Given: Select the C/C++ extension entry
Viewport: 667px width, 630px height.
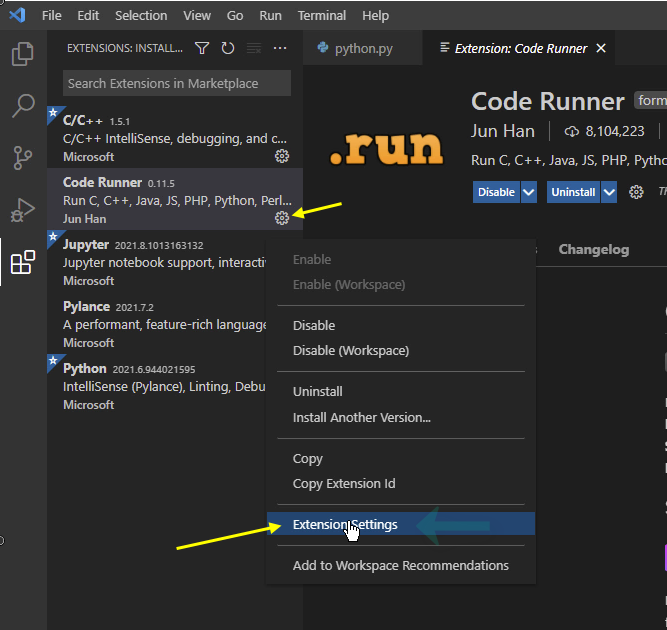Looking at the screenshot, I should 175,137.
